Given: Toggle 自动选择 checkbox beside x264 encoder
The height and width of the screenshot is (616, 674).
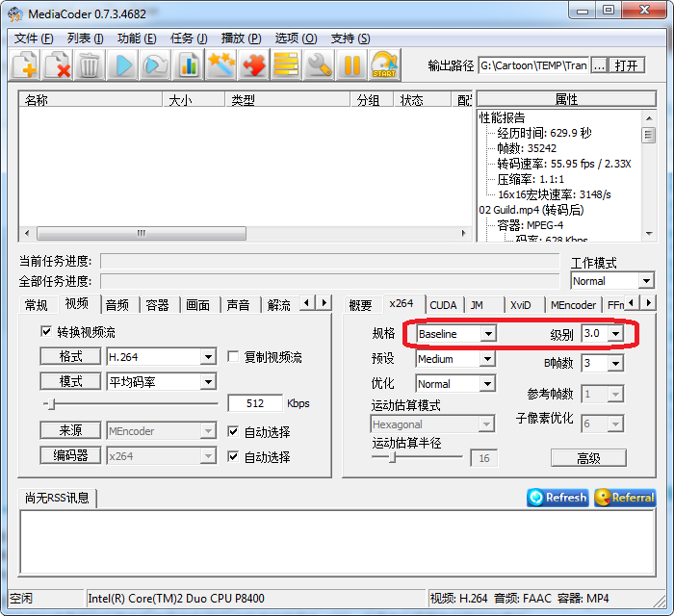Looking at the screenshot, I should pos(233,456).
